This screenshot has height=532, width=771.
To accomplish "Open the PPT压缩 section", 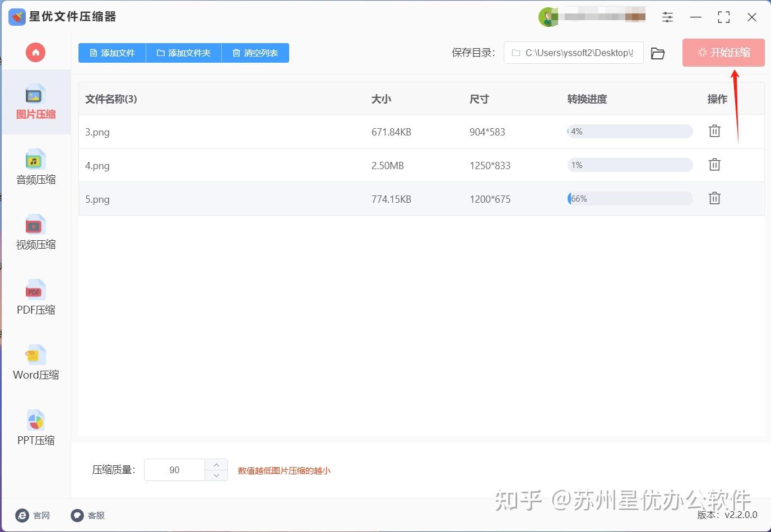I will 36,428.
